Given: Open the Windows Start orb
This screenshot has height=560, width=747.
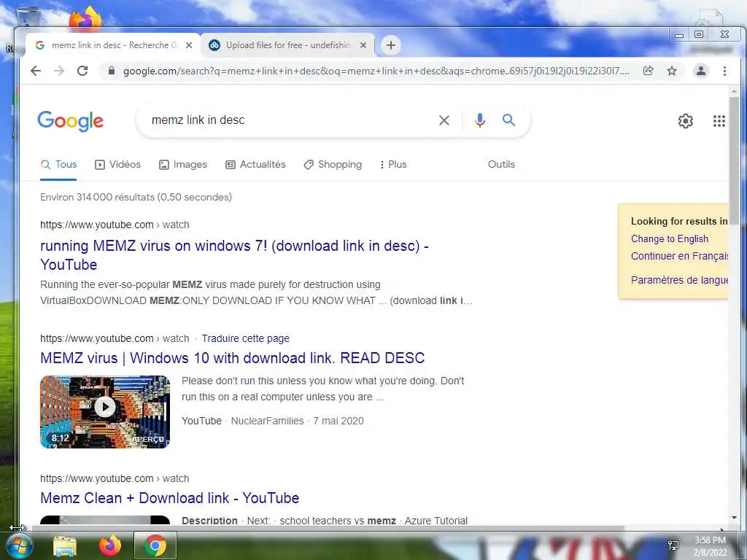Looking at the screenshot, I should point(18,546).
